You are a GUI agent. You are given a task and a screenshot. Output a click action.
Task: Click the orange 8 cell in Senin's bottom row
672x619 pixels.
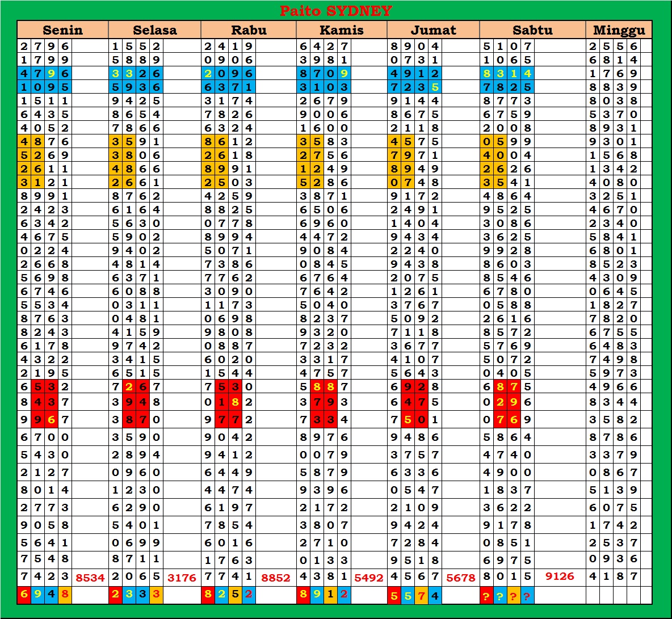pos(65,595)
